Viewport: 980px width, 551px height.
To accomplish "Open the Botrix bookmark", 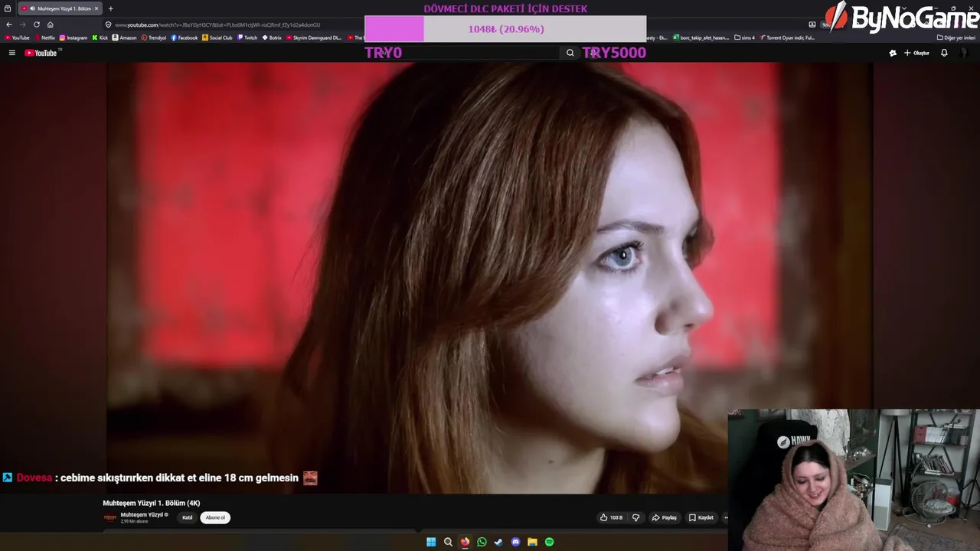I will pyautogui.click(x=272, y=37).
